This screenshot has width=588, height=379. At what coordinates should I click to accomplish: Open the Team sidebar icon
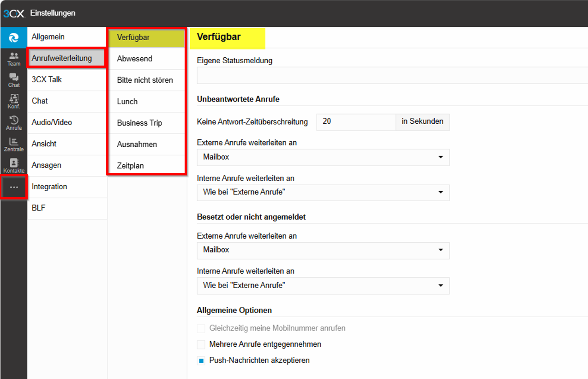(14, 59)
